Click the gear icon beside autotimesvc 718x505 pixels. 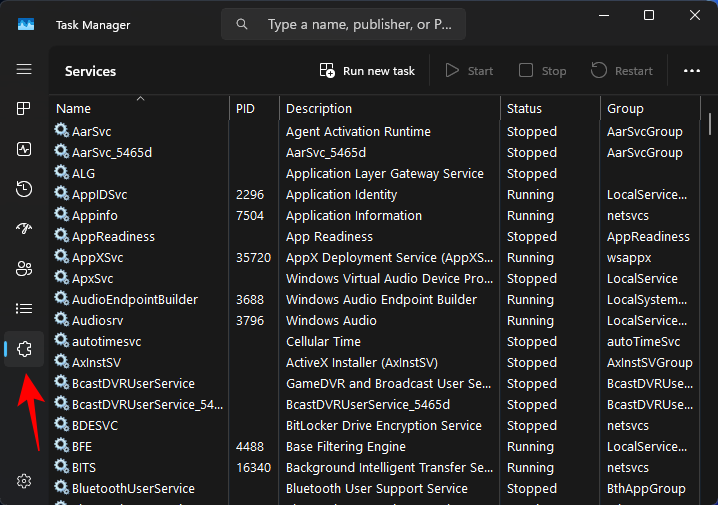coord(61,340)
